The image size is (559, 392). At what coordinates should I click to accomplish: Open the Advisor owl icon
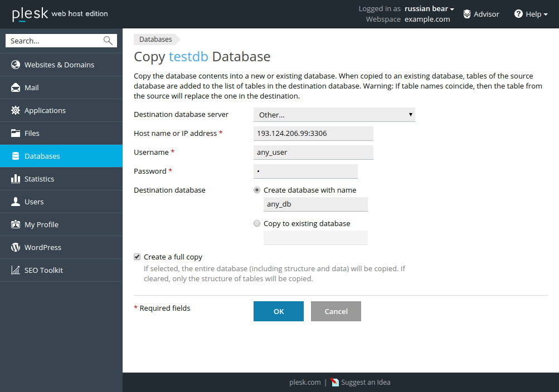click(x=467, y=14)
